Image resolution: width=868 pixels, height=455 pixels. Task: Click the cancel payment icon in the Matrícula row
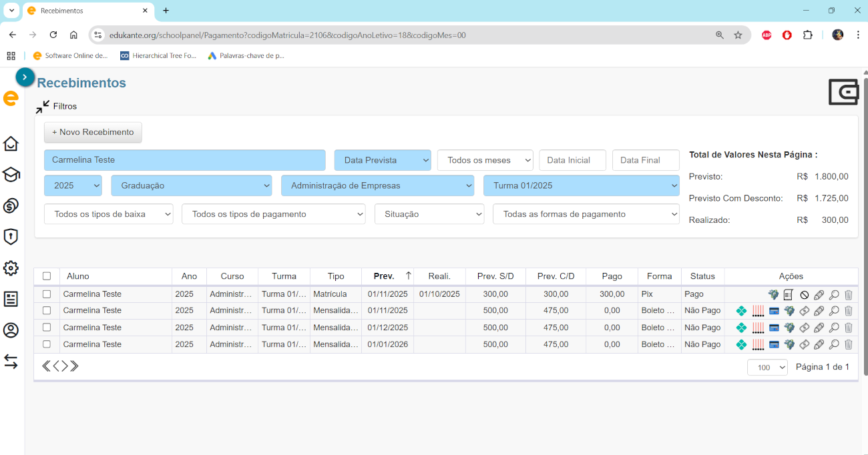point(805,294)
